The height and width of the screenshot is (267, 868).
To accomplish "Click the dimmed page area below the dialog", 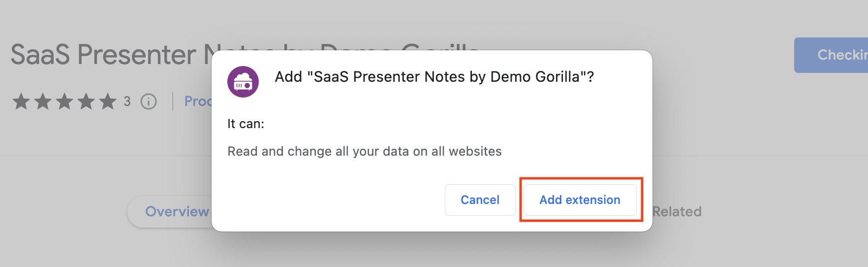I will 433,250.
